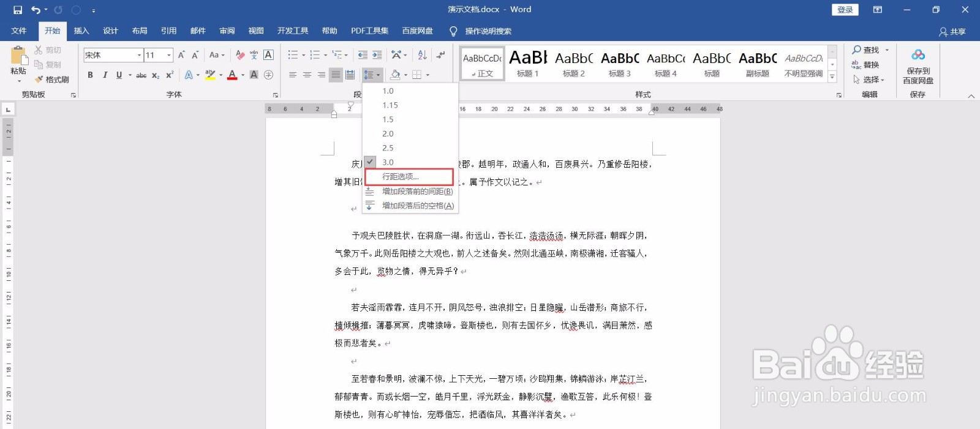Click the text effects outlined A icon

click(x=189, y=75)
